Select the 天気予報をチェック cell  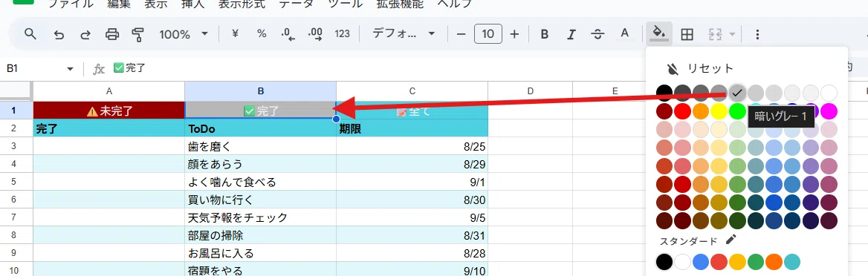(x=261, y=218)
